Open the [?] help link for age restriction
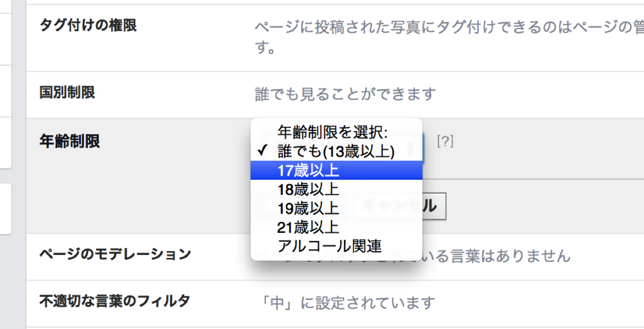The height and width of the screenshot is (329, 644). [445, 142]
